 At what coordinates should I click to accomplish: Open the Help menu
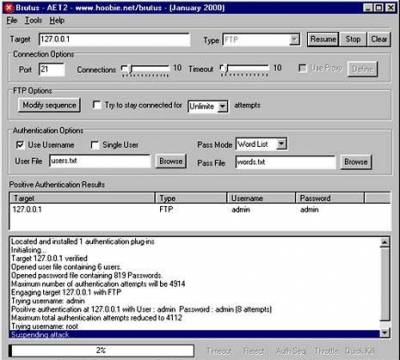pyautogui.click(x=57, y=20)
